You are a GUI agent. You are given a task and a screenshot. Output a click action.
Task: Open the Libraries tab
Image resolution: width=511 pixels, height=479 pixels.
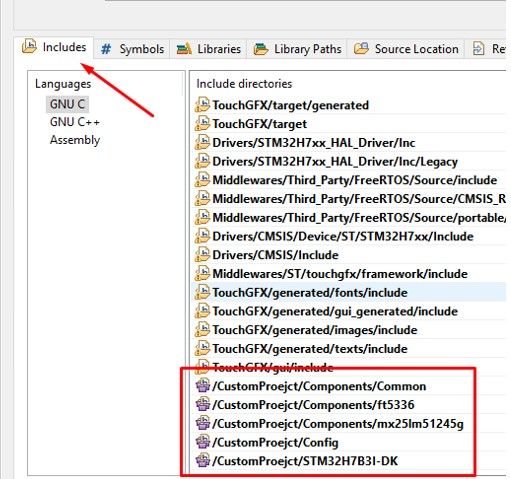point(208,49)
